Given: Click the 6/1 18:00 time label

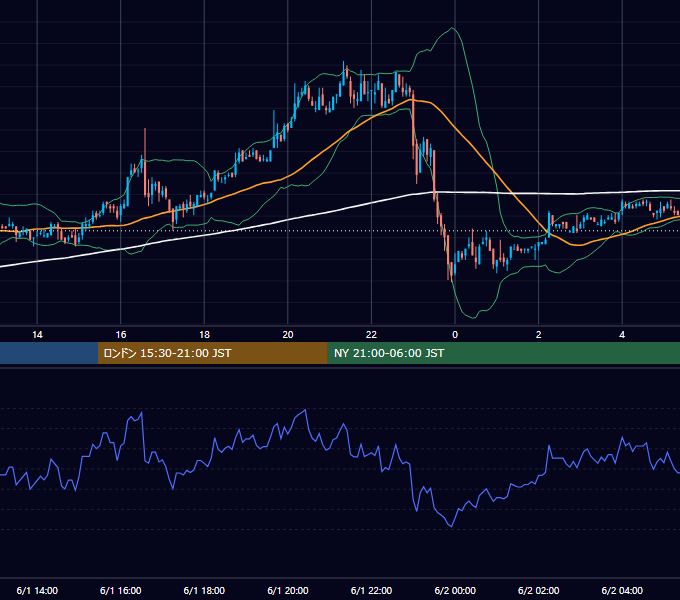Looking at the screenshot, I should click(204, 590).
